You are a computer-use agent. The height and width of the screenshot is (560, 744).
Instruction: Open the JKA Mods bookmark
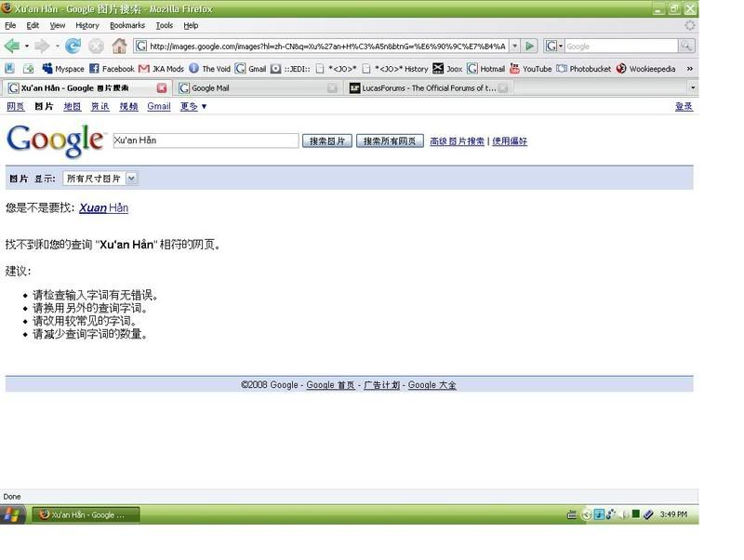(161, 69)
